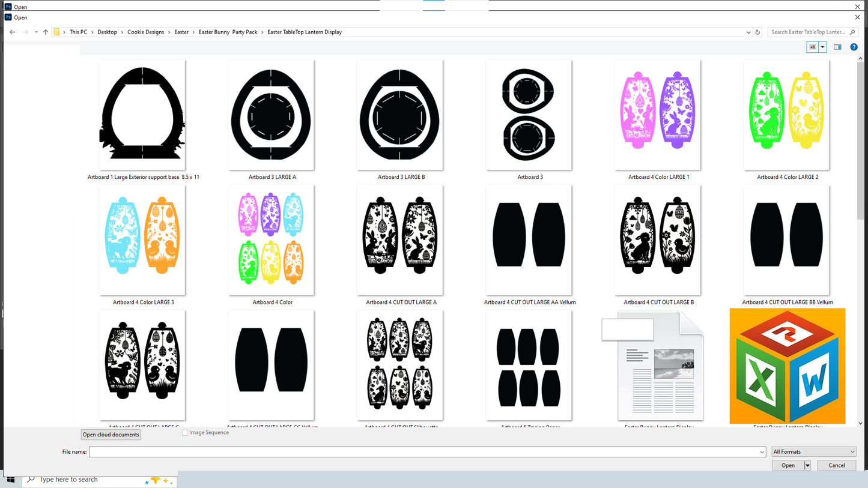The height and width of the screenshot is (488, 868).
Task: Click the Open cloud documents button
Action: [111, 435]
